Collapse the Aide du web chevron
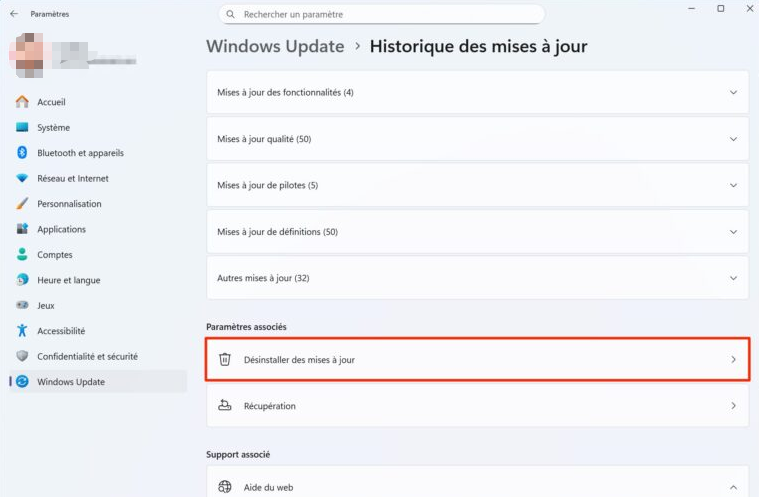Screen dimensions: 759x497 point(733,487)
